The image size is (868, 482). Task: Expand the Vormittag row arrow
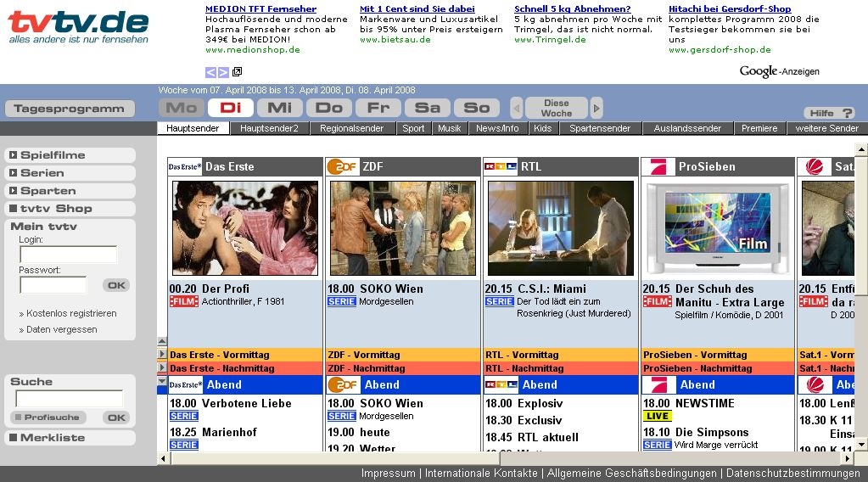pos(162,354)
